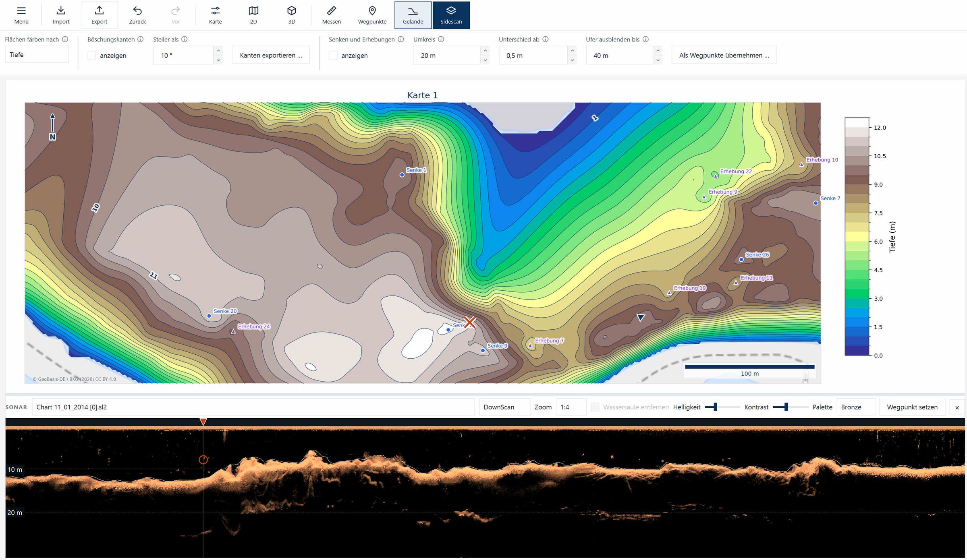Click Als Wegpunkte übernehmen button
The image size is (967, 560).
click(x=724, y=55)
